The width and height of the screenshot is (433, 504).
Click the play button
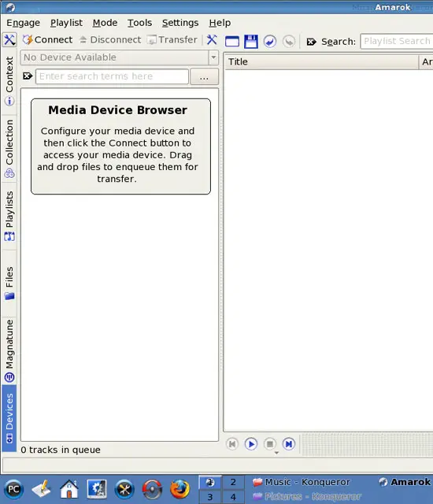(251, 444)
